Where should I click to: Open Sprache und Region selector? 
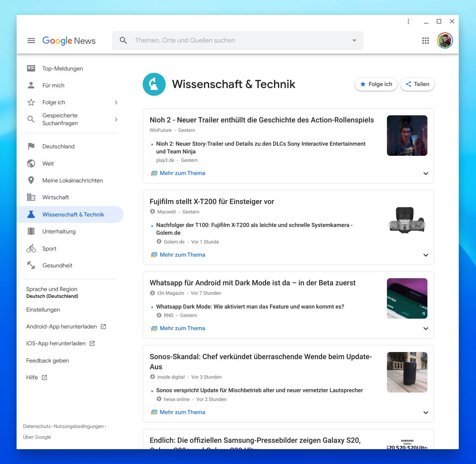coord(52,292)
